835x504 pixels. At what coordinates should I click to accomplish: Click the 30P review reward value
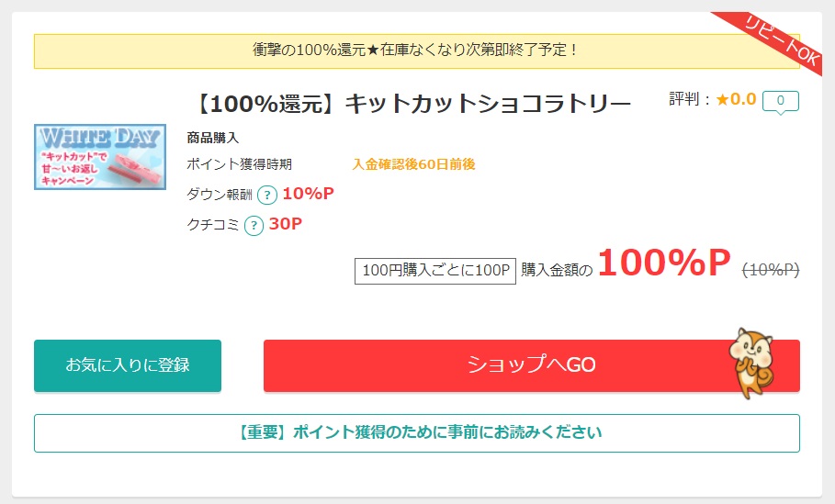tap(286, 224)
